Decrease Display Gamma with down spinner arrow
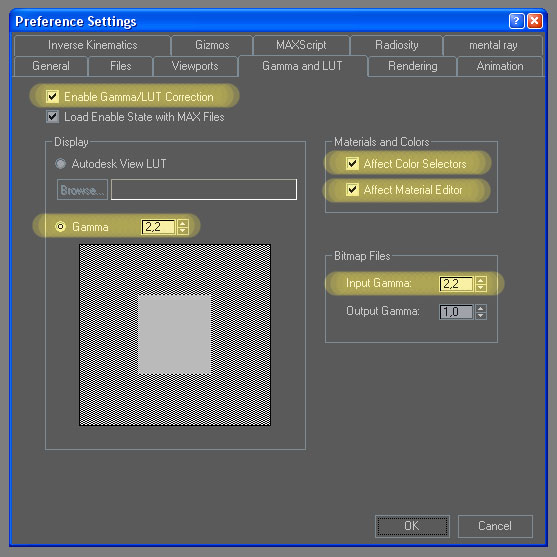Viewport: 557px width, 557px height. point(183,231)
